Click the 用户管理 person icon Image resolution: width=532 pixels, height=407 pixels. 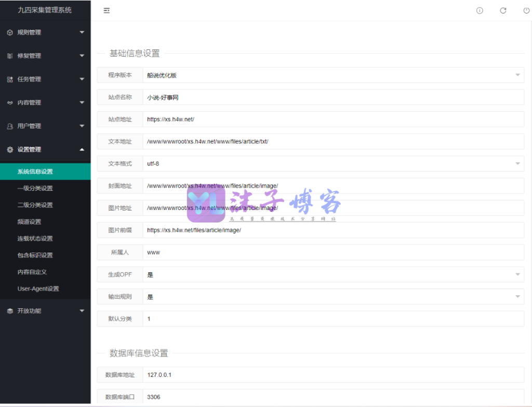click(x=10, y=126)
